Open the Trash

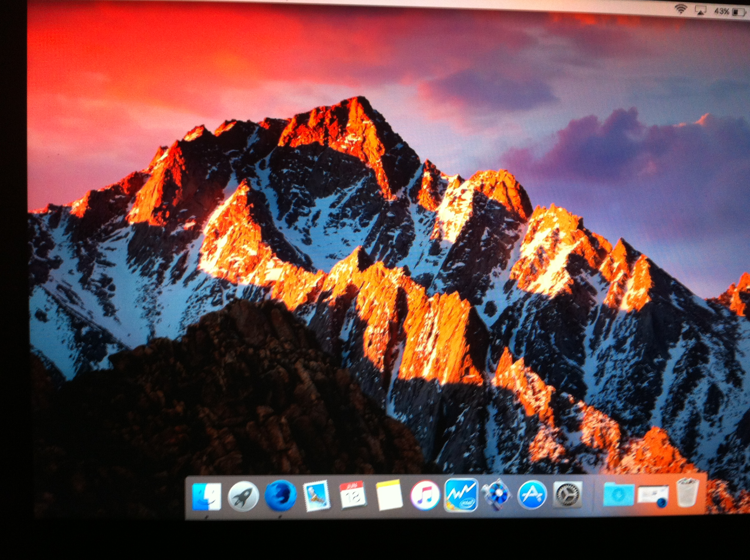click(687, 493)
